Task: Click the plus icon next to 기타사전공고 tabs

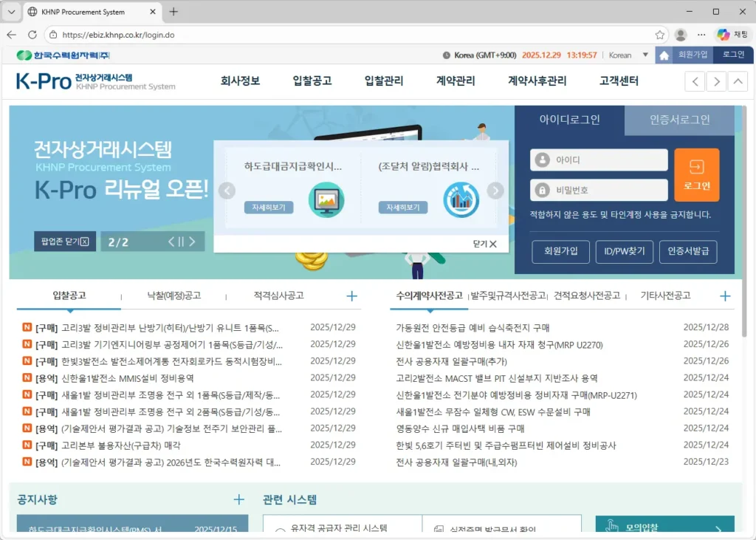Action: point(725,295)
